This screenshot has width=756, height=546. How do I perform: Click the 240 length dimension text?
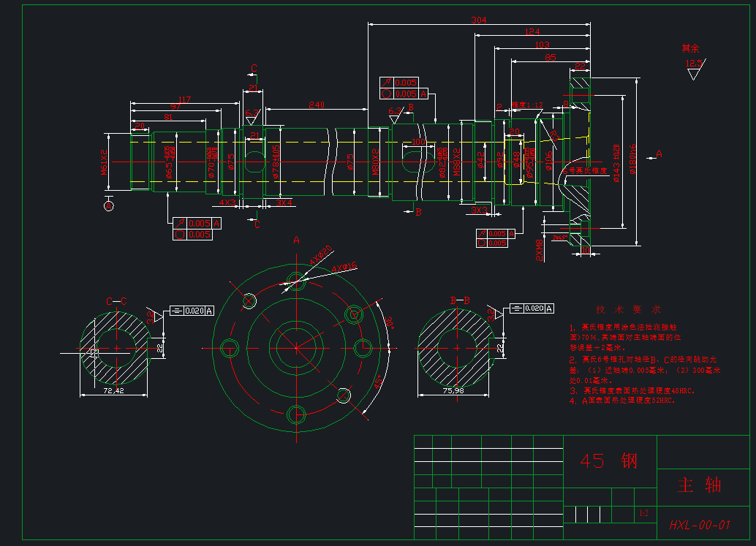[317, 105]
